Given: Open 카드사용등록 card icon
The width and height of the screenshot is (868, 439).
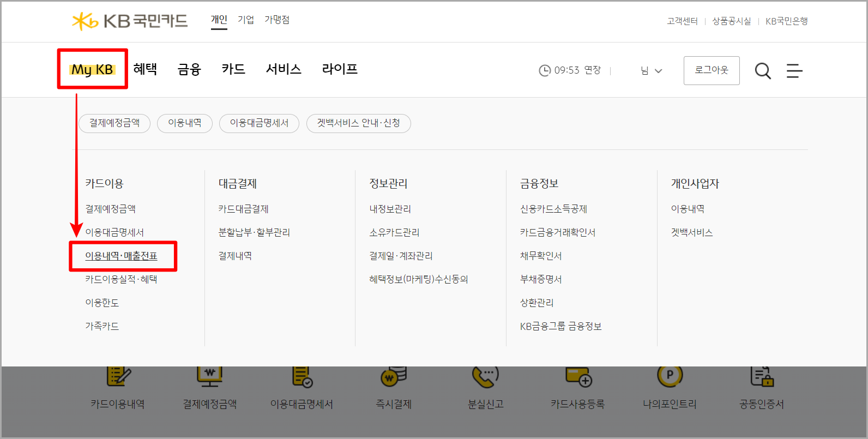Looking at the screenshot, I should point(578,376).
